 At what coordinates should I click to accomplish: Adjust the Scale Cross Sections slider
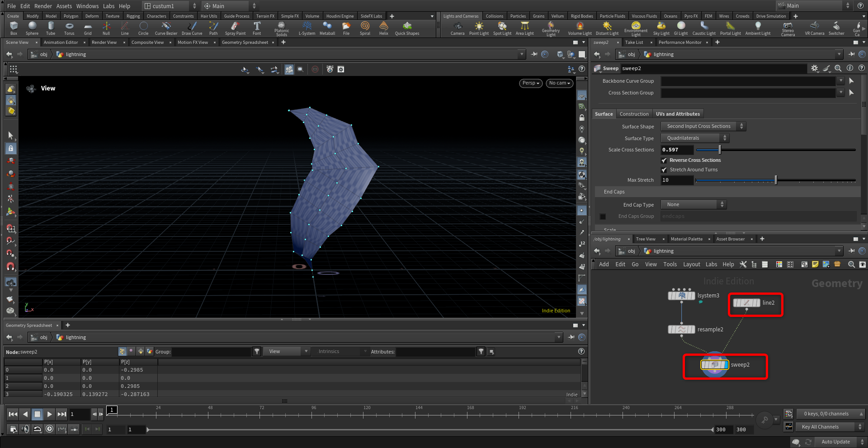720,150
